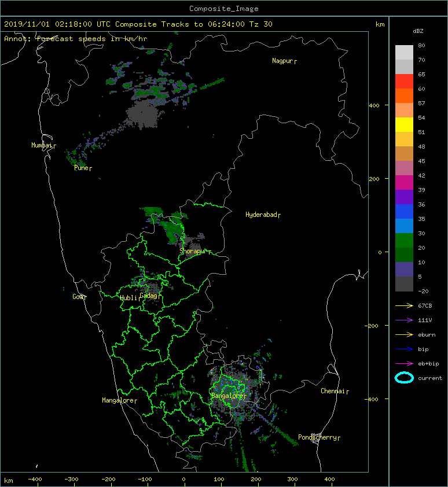Pick the dark gray swatch between 5 and -20

pos(404,284)
